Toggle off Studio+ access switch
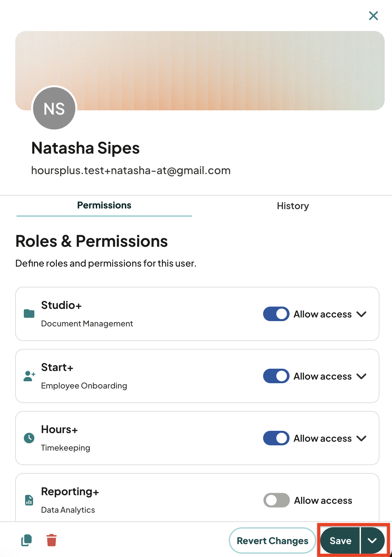Viewport: 392px width, 557px height. tap(276, 314)
